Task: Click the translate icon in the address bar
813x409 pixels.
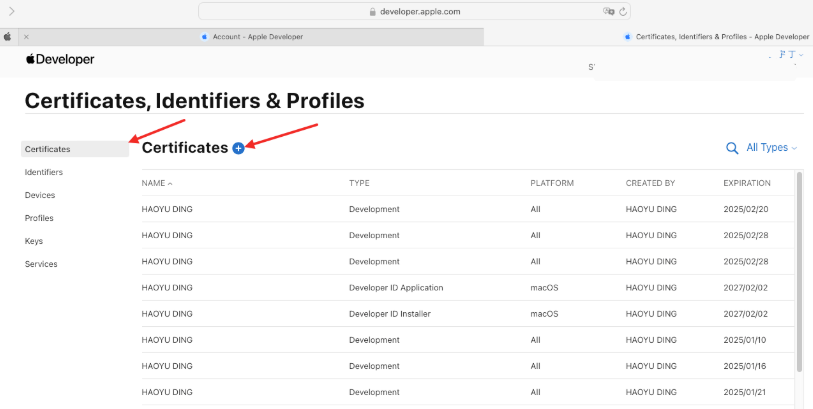Action: 608,11
